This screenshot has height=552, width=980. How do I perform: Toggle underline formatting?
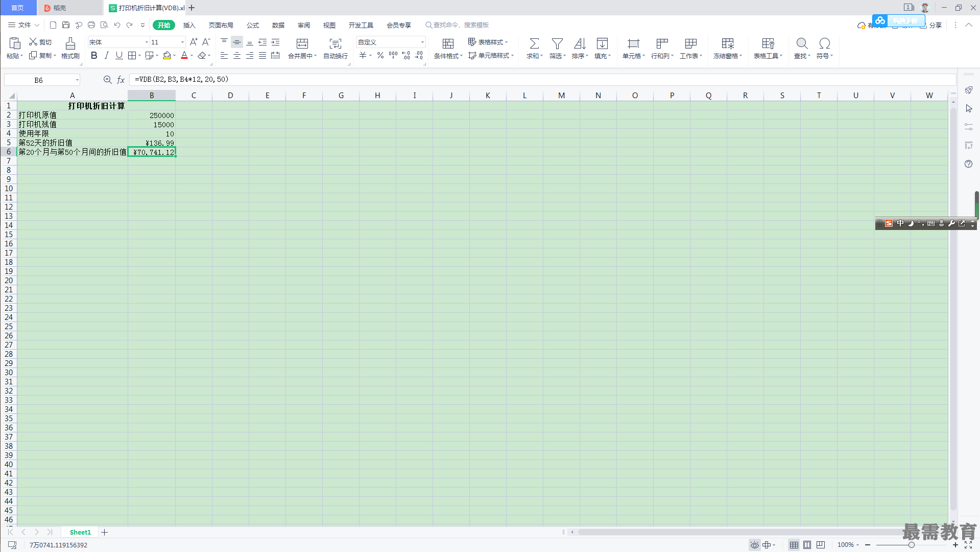[119, 56]
